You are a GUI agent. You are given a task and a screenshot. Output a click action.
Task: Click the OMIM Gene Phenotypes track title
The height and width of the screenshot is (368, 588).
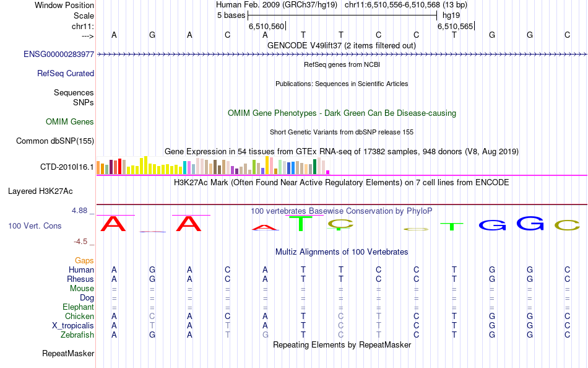(x=342, y=113)
